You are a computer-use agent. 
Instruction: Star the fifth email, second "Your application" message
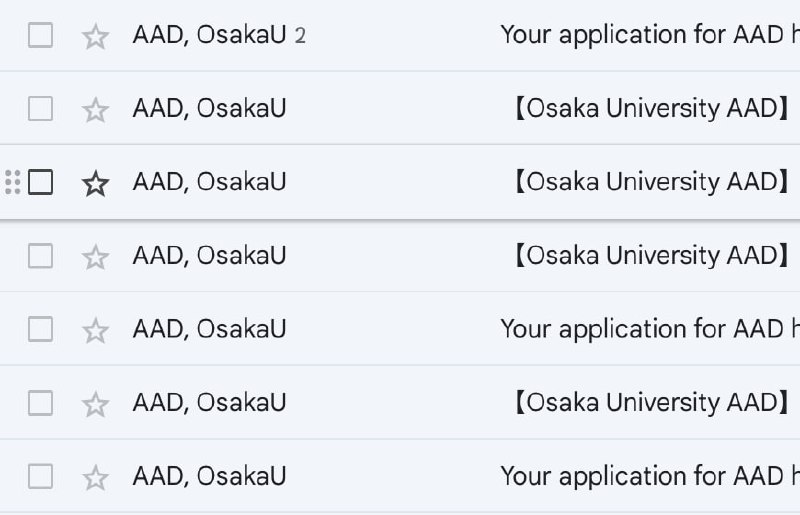point(95,330)
